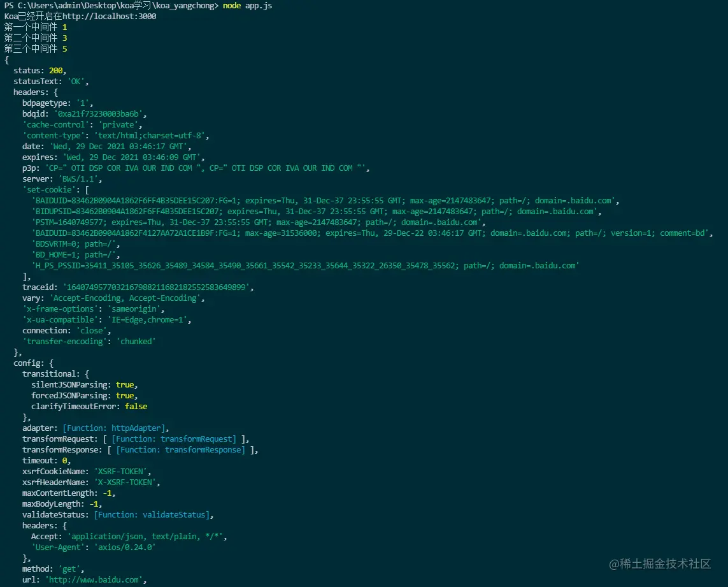728x587 pixels.
Task: Click the 'User-Agent': 'axios/0.24.0' line
Action: point(94,547)
